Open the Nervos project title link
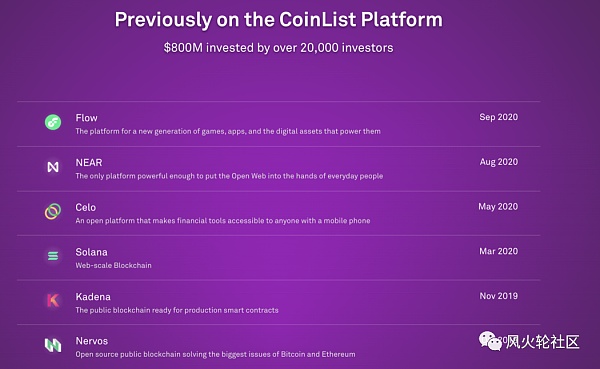 coord(92,341)
